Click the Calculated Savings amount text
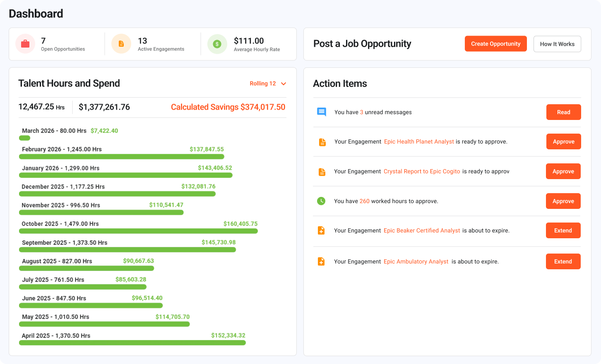 click(228, 107)
